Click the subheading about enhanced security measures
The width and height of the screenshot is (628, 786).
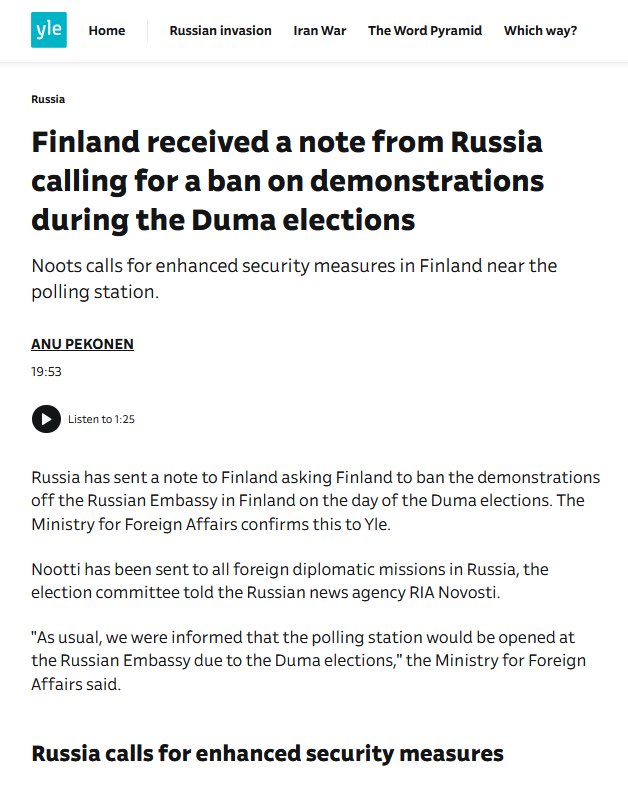(x=267, y=754)
